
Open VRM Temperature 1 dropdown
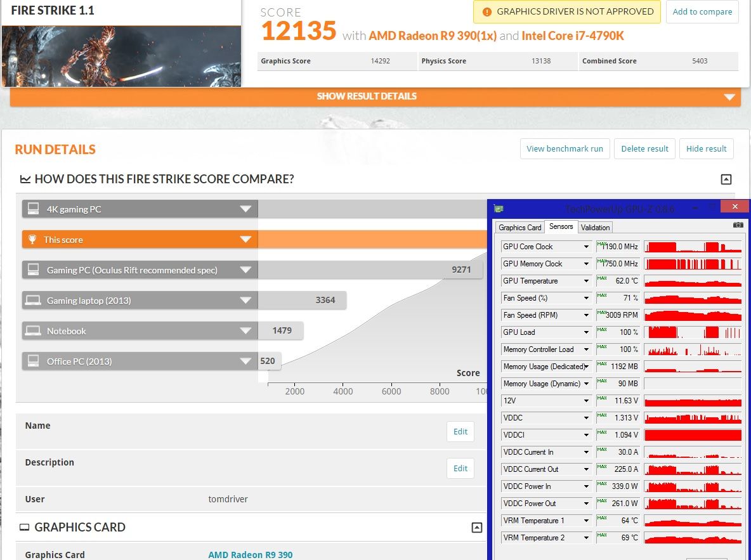(585, 521)
